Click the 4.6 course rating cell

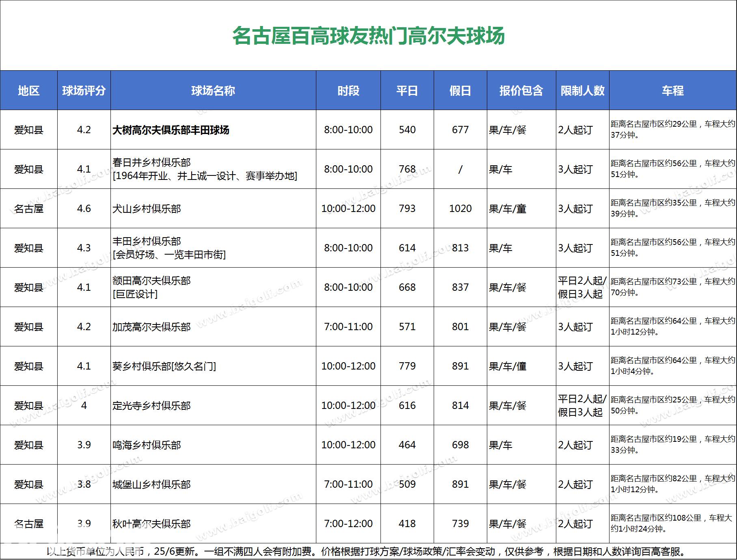84,209
